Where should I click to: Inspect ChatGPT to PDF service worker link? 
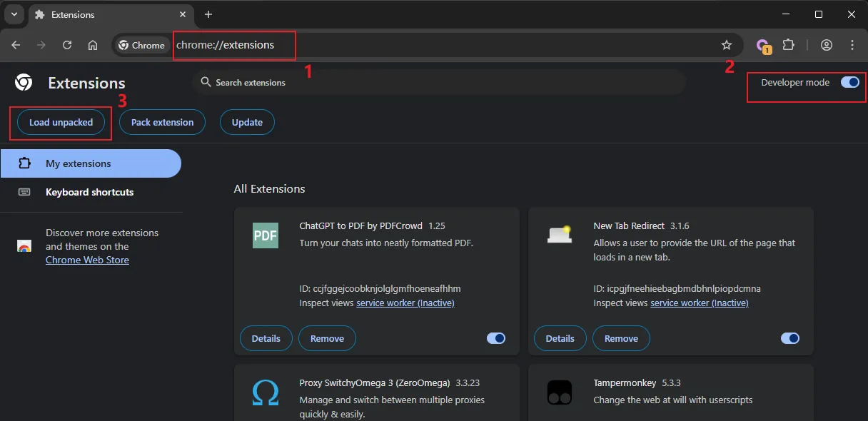point(405,303)
